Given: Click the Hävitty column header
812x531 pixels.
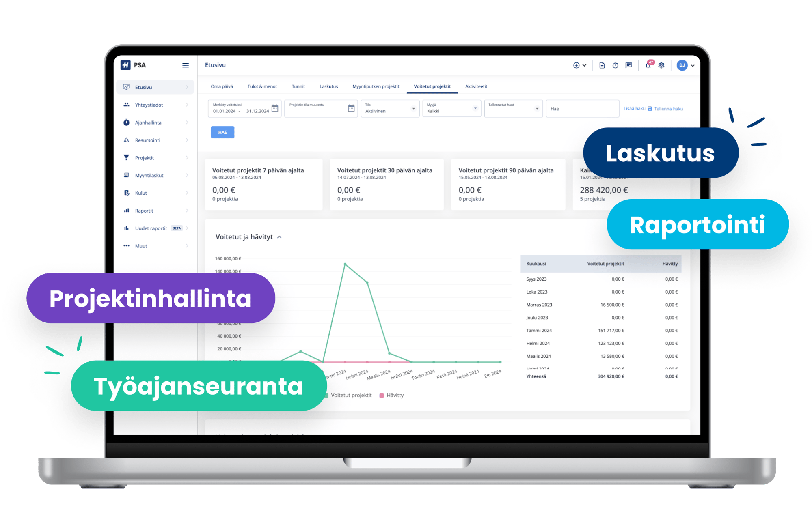Looking at the screenshot, I should (670, 264).
